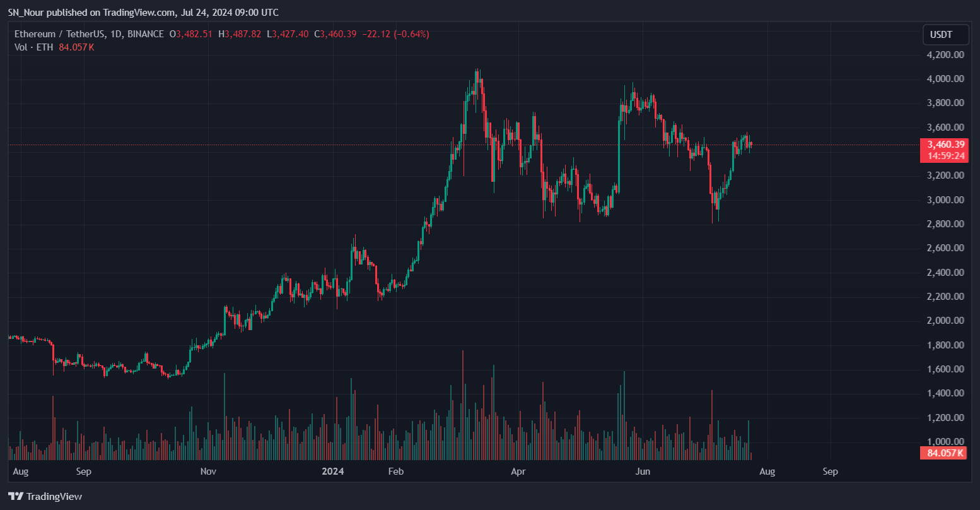Click the change value −22.12 (−0.64%)

[395, 34]
